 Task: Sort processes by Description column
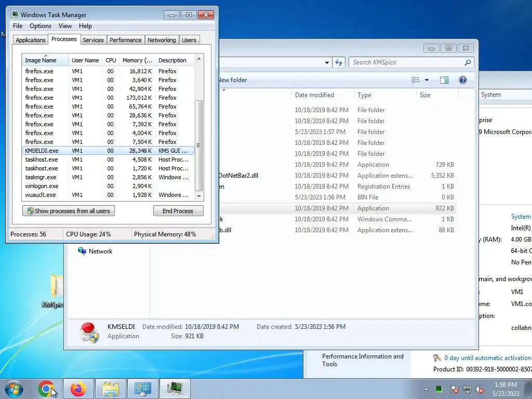(175, 60)
